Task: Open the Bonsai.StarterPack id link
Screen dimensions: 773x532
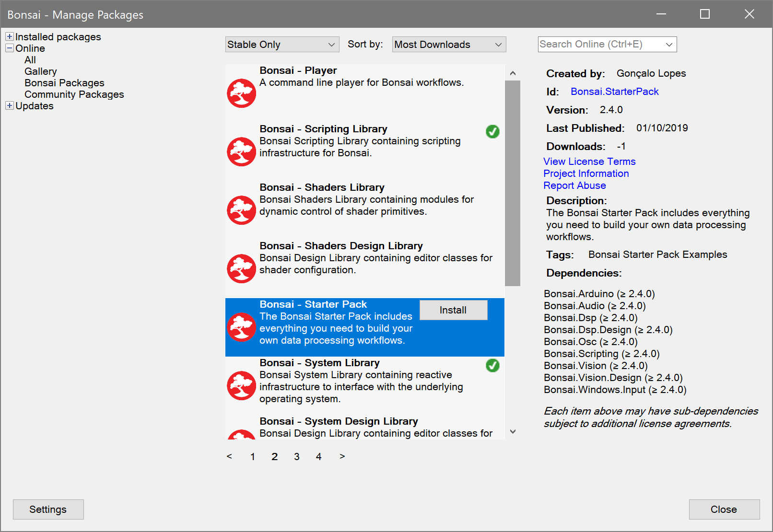Action: pos(614,92)
